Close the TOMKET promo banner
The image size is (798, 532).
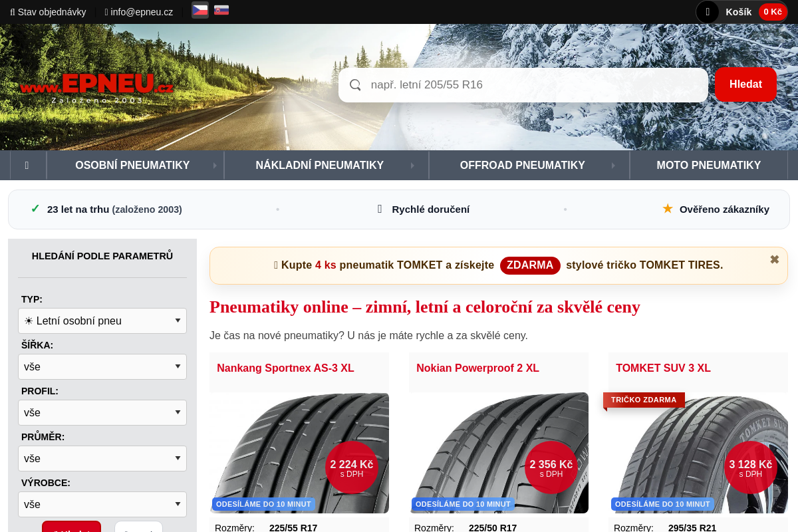coord(774,259)
